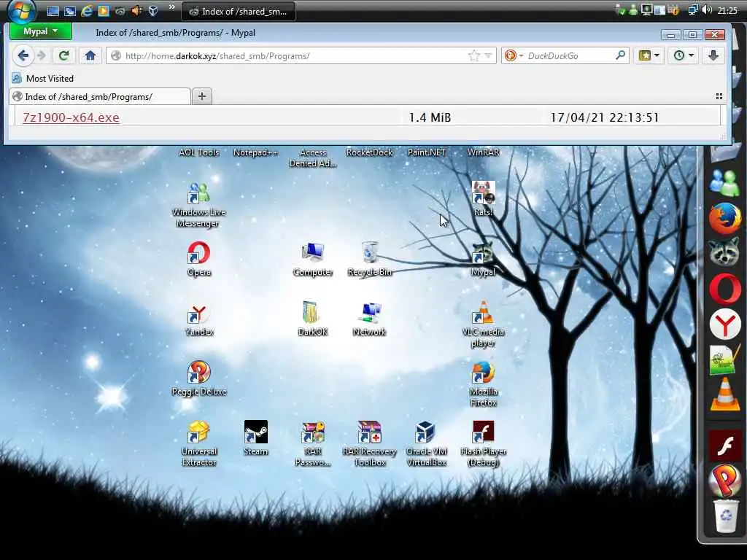Select the Computer desktop icon
The height and width of the screenshot is (560, 747).
(312, 259)
